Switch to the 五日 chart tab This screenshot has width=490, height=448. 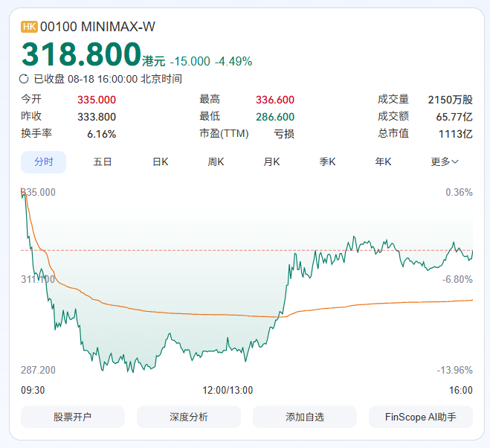tap(102, 162)
